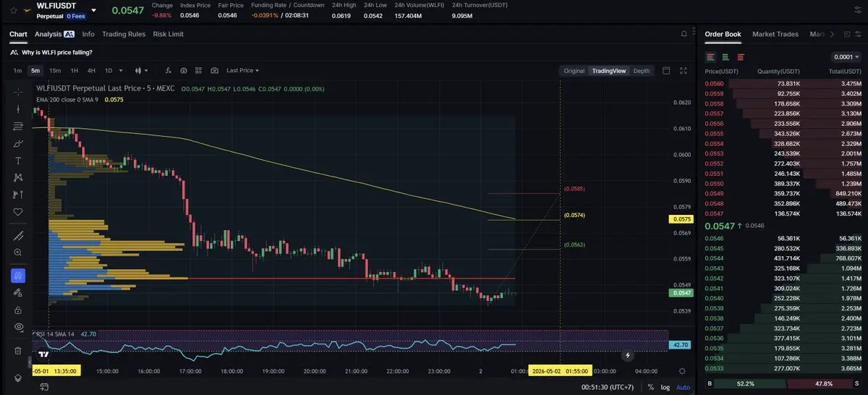Open the Fibonacci/horizontal lines tool group
The width and height of the screenshot is (868, 395).
[x=18, y=127]
